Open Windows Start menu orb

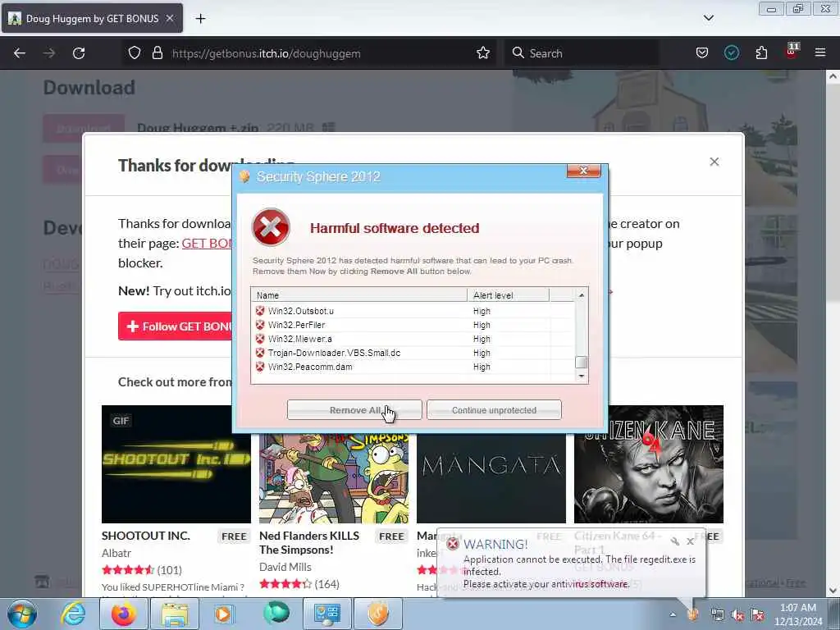[21, 614]
